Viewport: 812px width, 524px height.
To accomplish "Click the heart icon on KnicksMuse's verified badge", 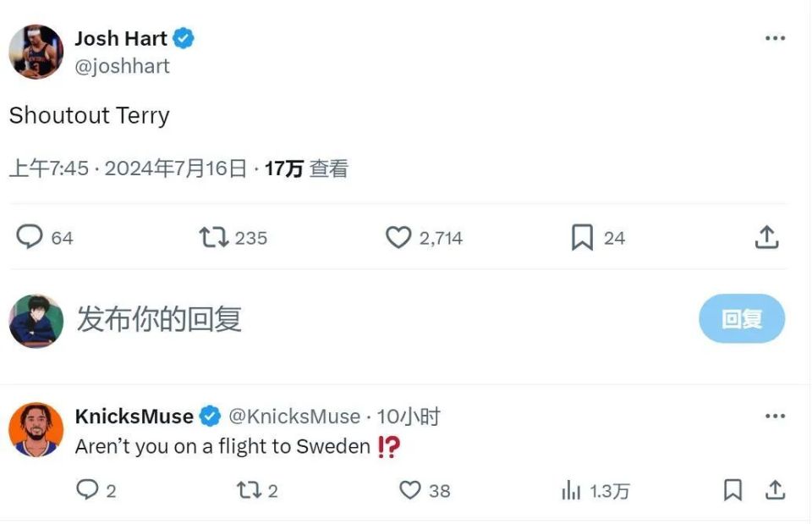I will point(208,416).
